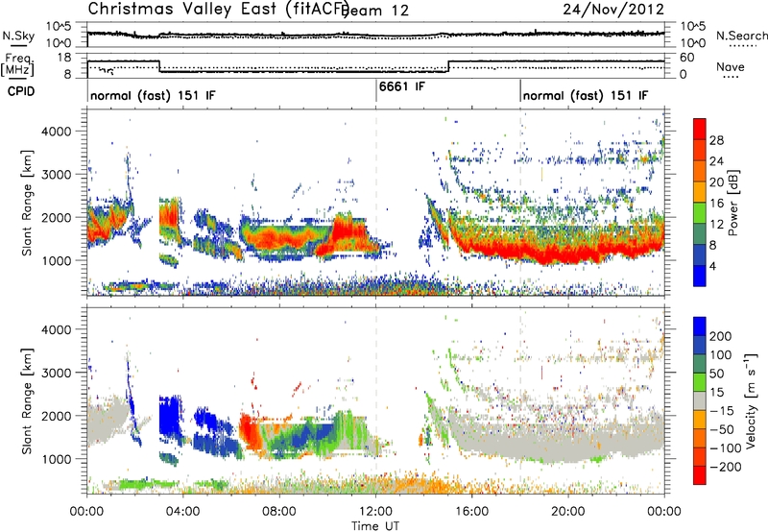Click the '20:00' time axis label
The image size is (768, 532).
point(568,512)
